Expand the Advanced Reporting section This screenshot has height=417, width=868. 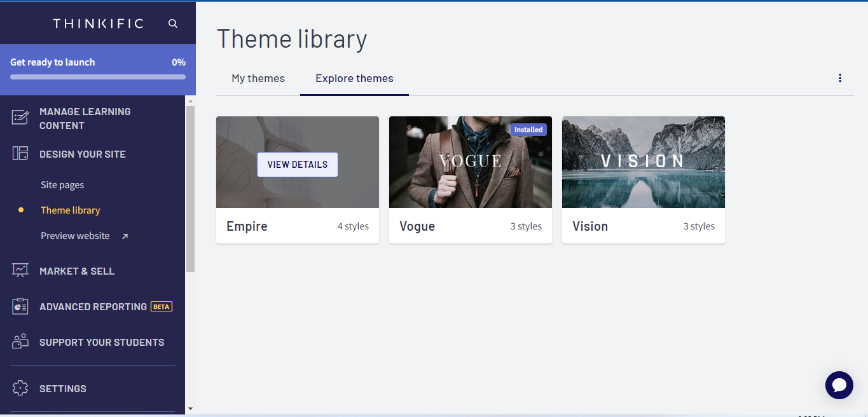[93, 306]
